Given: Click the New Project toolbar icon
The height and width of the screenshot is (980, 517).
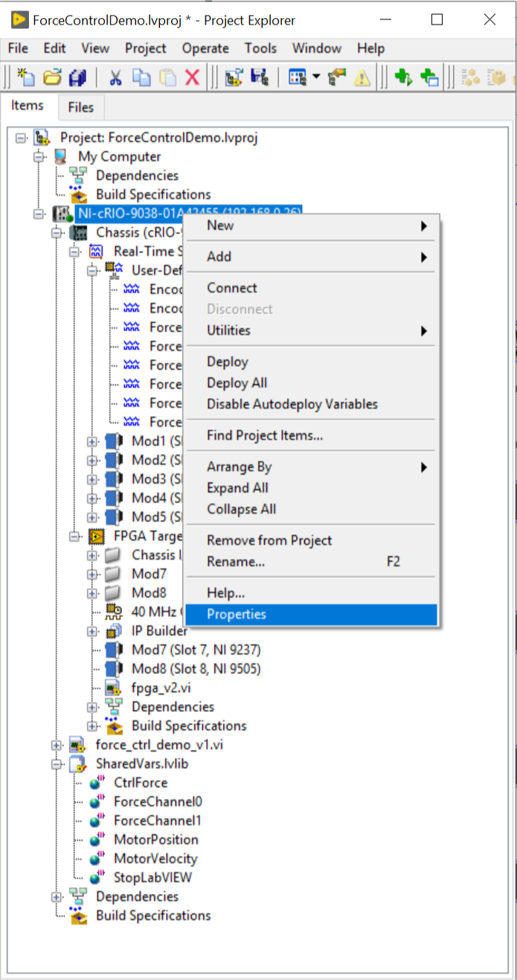Looking at the screenshot, I should [28, 77].
